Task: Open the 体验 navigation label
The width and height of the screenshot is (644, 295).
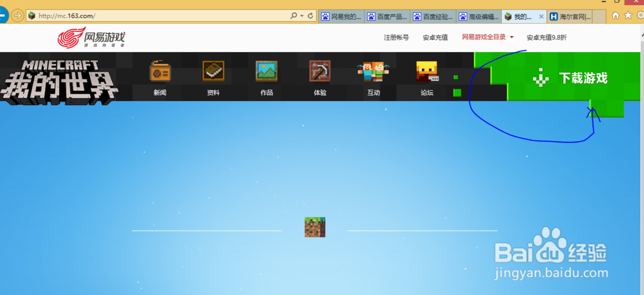Action: tap(320, 93)
